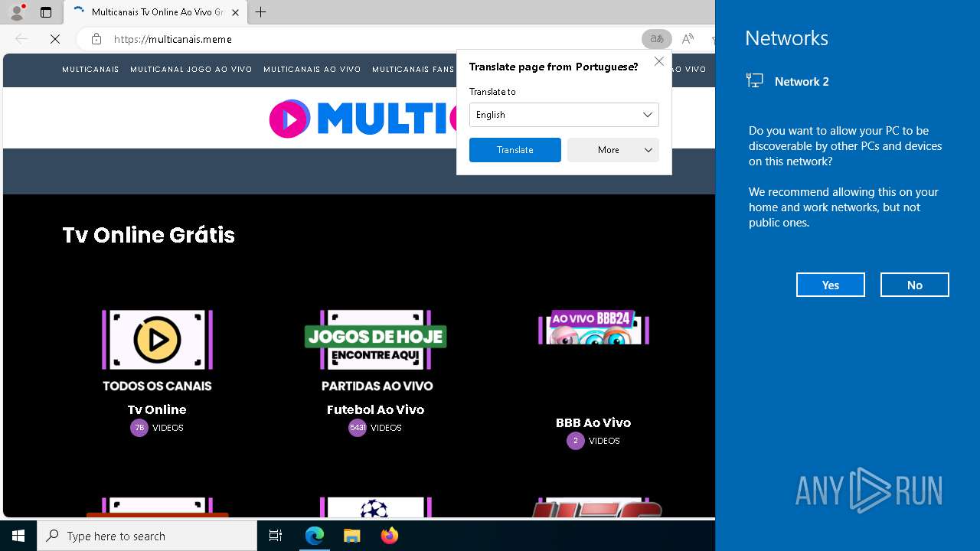Click the Translate button
980x551 pixels.
(514, 150)
